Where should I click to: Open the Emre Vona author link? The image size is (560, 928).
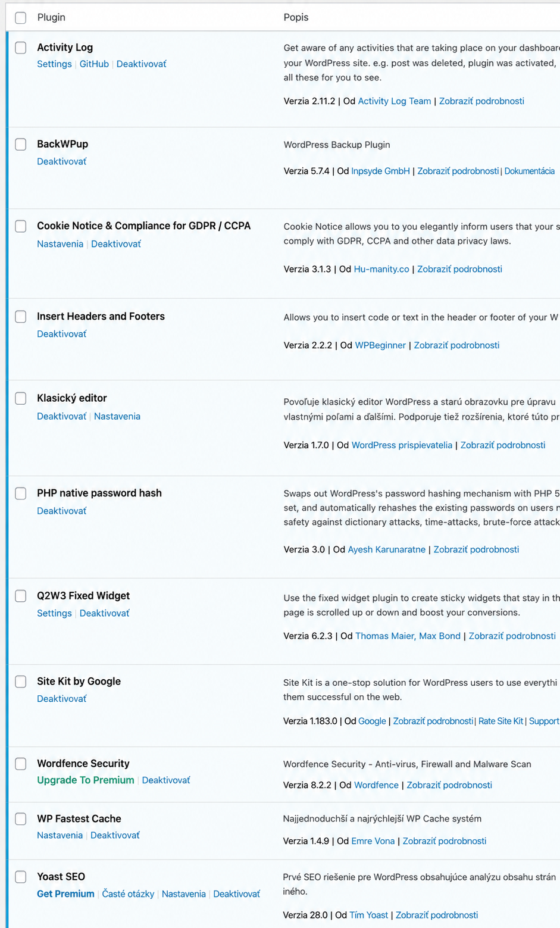pos(373,841)
